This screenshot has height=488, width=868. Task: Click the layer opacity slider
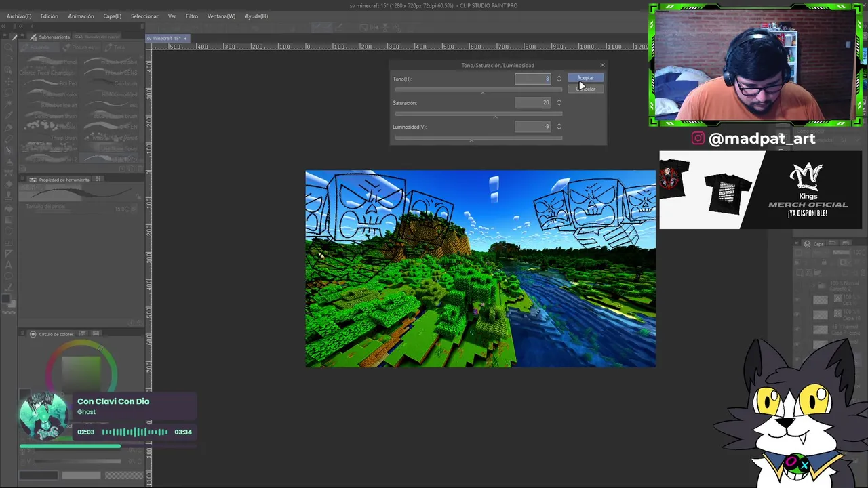pyautogui.click(x=841, y=252)
